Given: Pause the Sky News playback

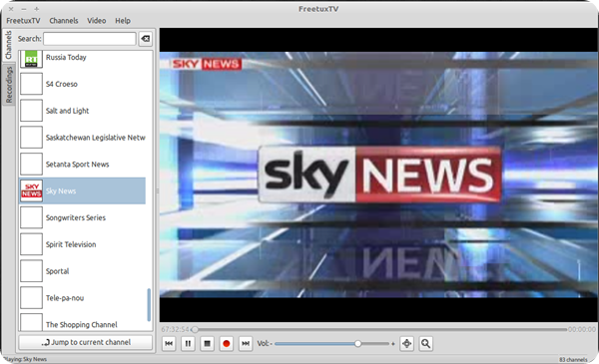Looking at the screenshot, I should (188, 344).
